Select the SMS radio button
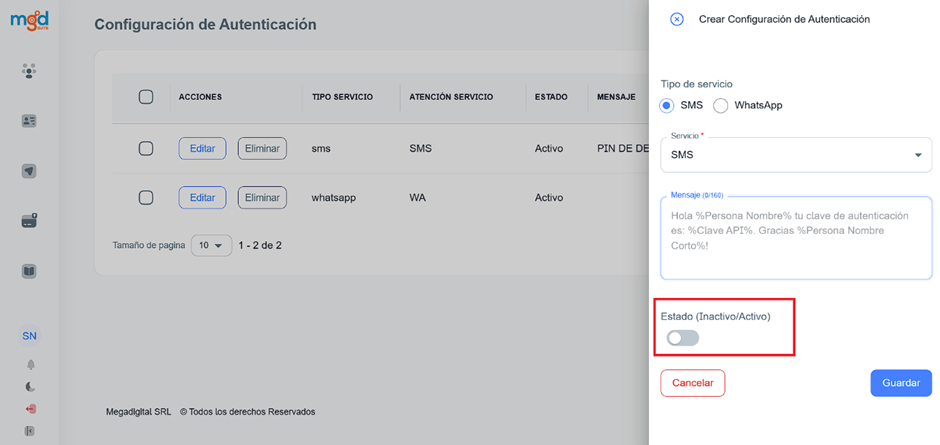Viewport: 940px width, 445px height. click(x=668, y=105)
